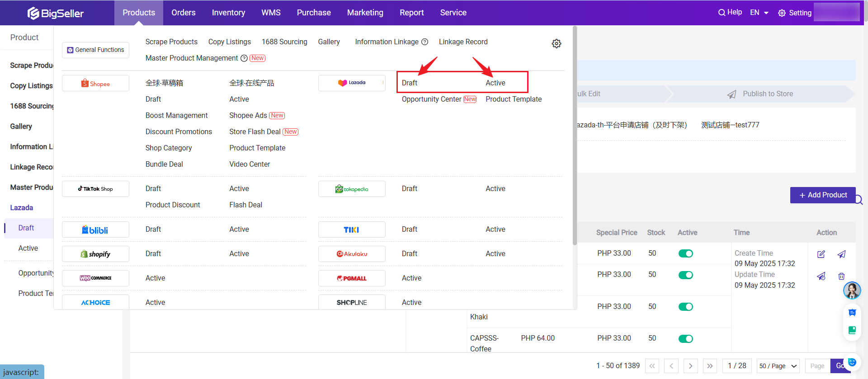
Task: Select the Blibli platform logo
Action: (95, 229)
